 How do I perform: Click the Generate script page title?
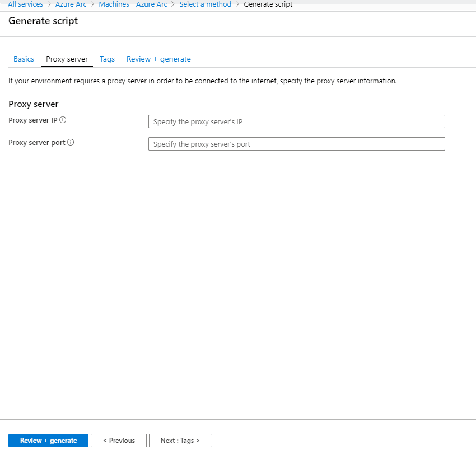point(43,21)
